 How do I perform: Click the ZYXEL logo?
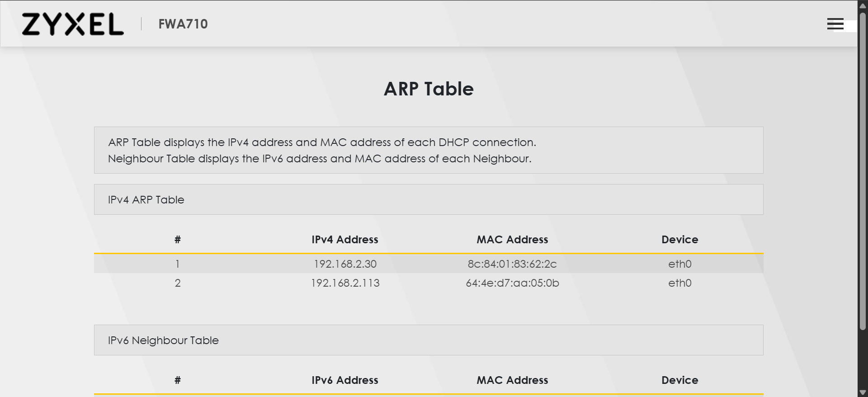point(73,24)
